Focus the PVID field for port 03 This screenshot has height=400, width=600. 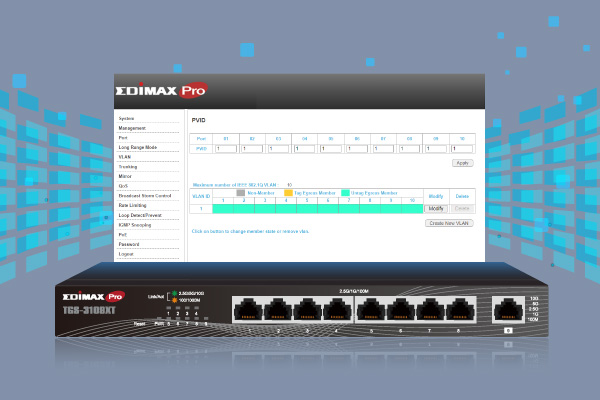278,149
